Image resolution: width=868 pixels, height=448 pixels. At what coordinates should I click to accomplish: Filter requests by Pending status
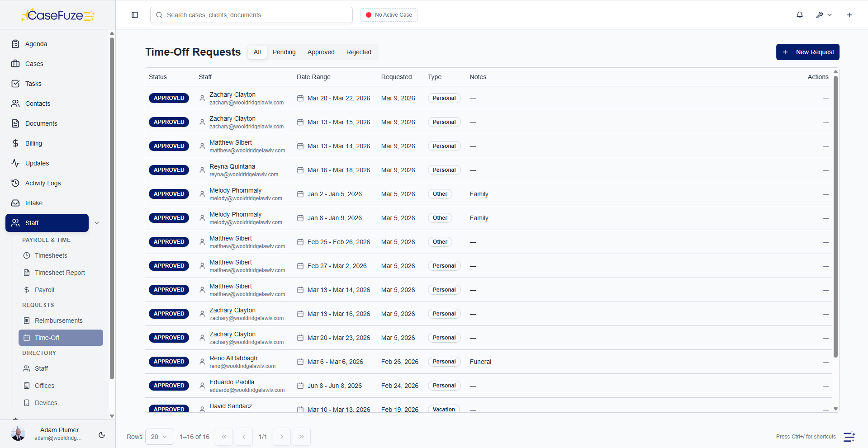coord(284,52)
